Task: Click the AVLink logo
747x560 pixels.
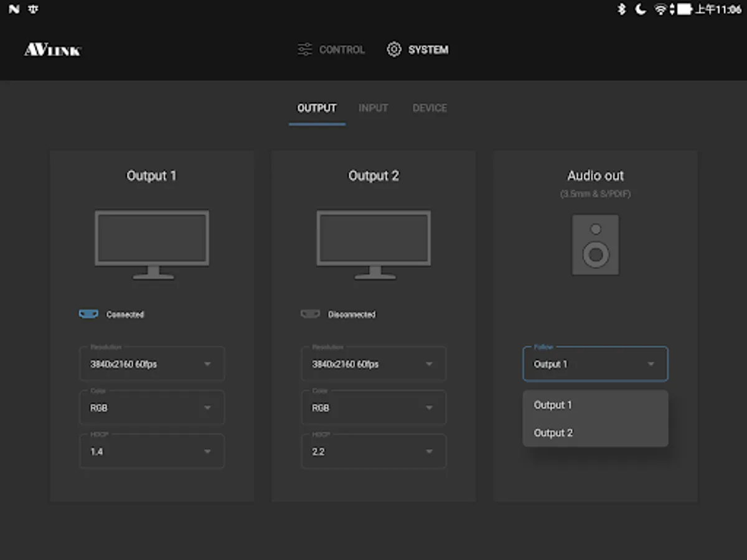Action: (53, 50)
